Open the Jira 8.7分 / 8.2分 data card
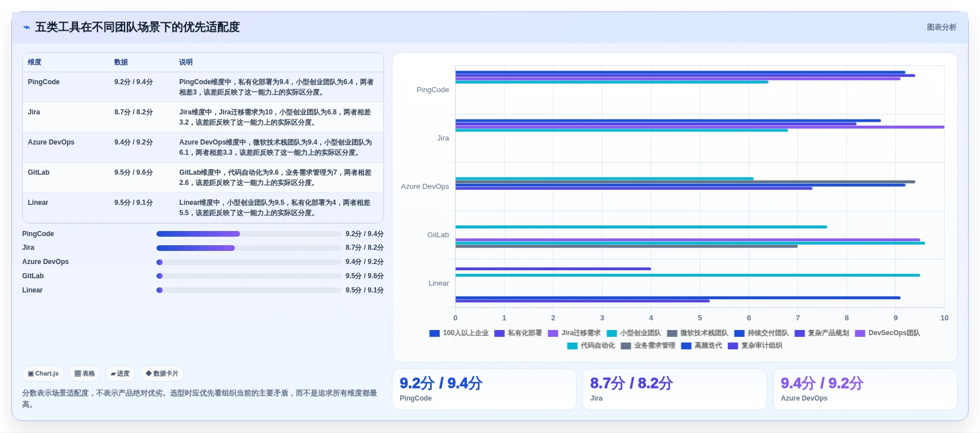Screen dimensions: 980x433 (675, 389)
